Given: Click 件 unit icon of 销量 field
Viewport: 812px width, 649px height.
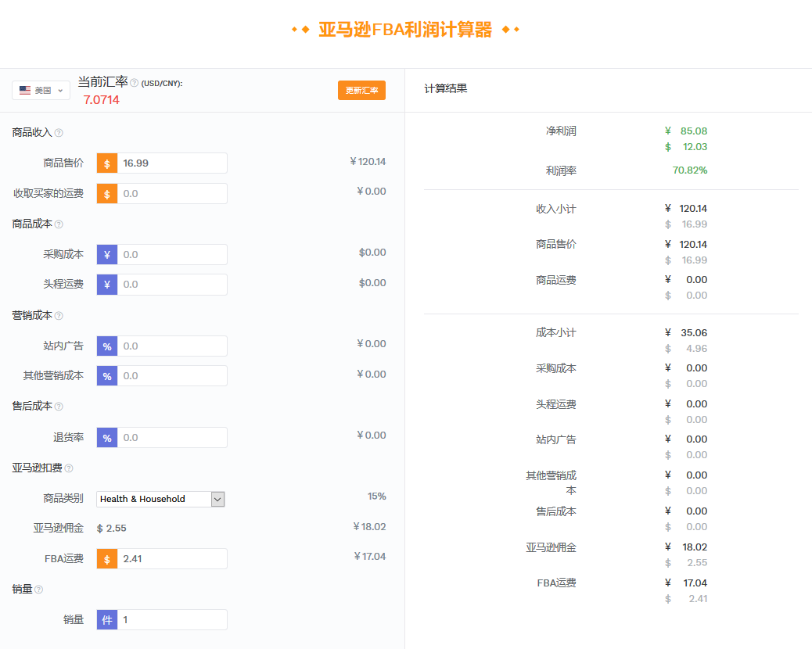Looking at the screenshot, I should (107, 620).
